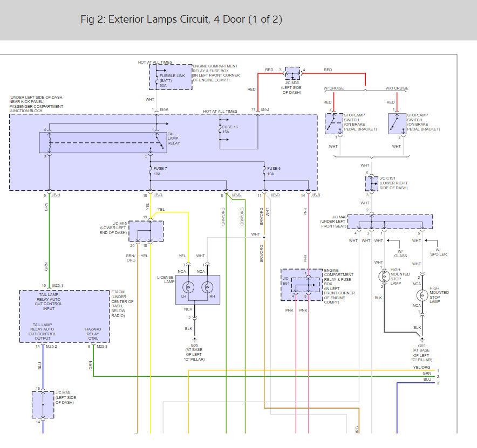
Task: Click the LH license lamp bulb symbol
Action: (x=188, y=287)
